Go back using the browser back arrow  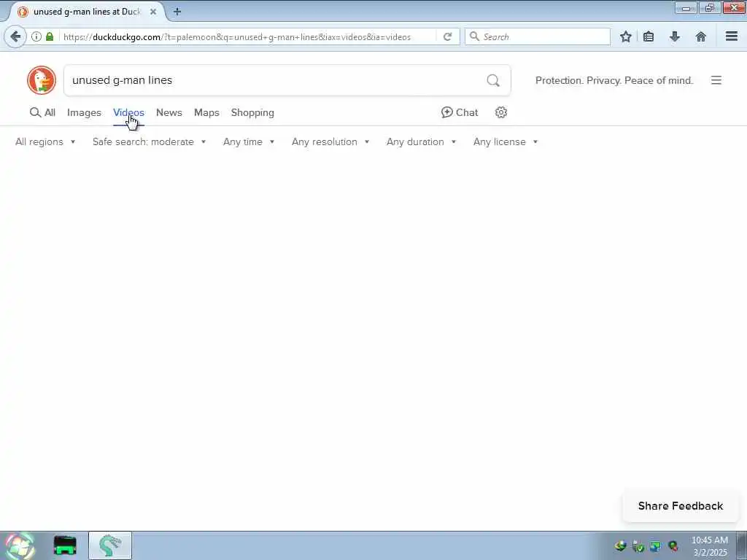[x=15, y=36]
